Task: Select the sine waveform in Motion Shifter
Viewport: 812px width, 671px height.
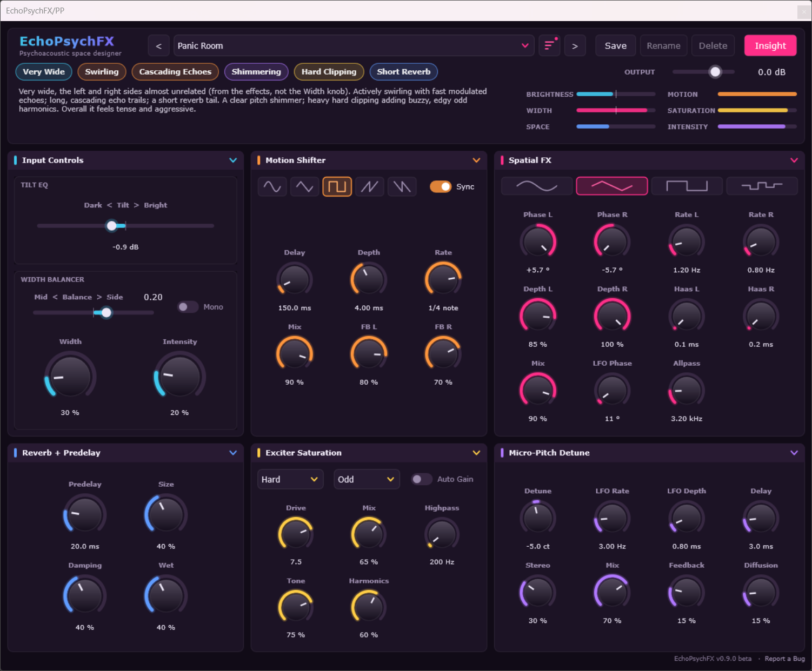Action: point(272,186)
